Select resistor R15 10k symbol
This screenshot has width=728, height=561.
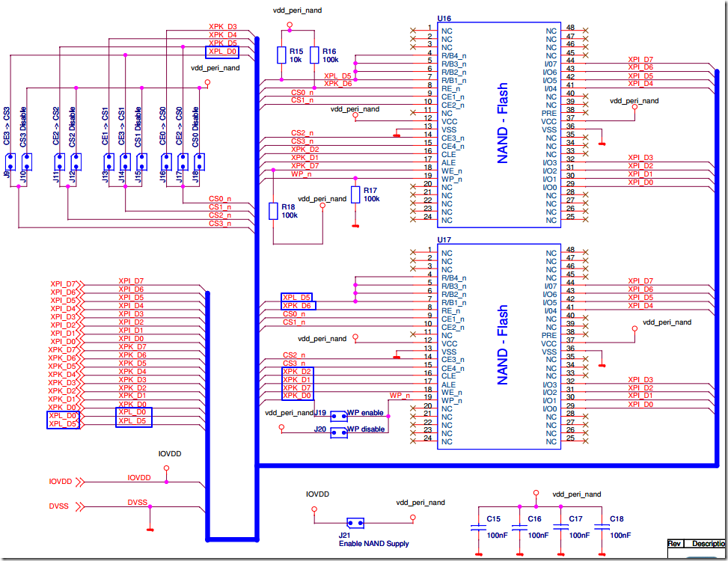coord(281,55)
